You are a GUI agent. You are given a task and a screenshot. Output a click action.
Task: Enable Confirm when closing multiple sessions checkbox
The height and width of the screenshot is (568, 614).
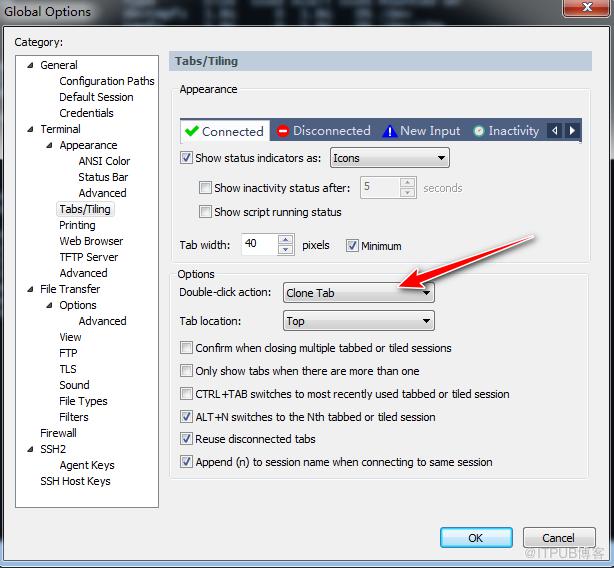click(x=186, y=348)
